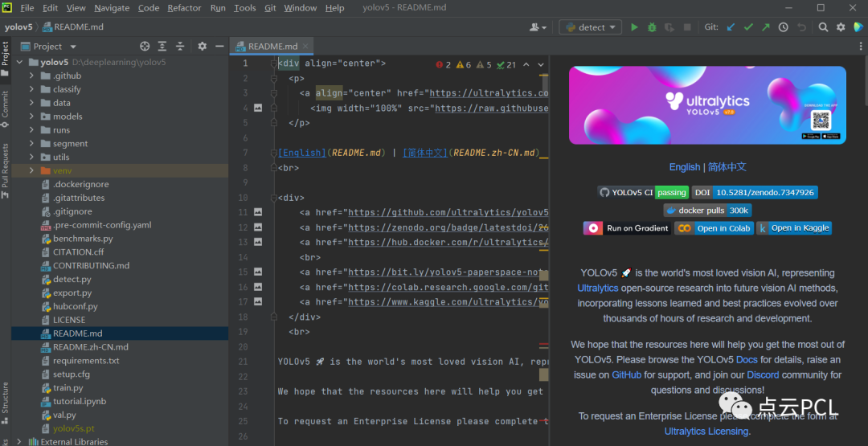Expand the classify folder
Image resolution: width=868 pixels, height=446 pixels.
pyautogui.click(x=32, y=89)
